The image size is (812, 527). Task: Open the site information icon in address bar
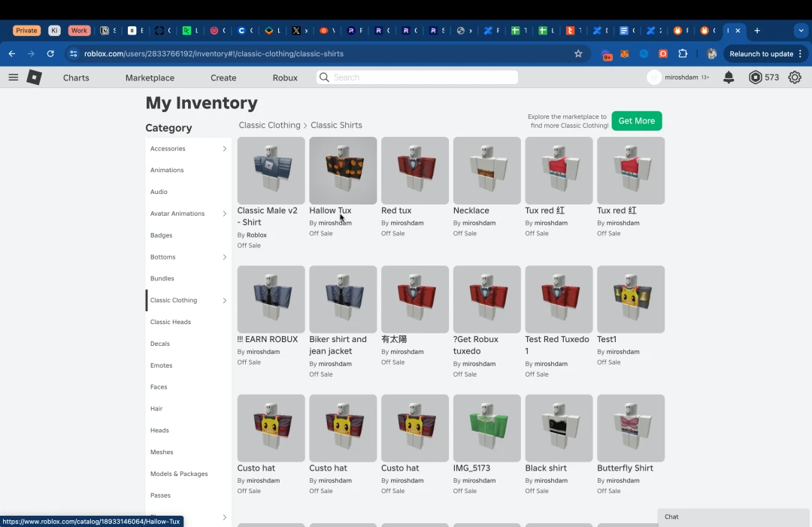point(74,53)
